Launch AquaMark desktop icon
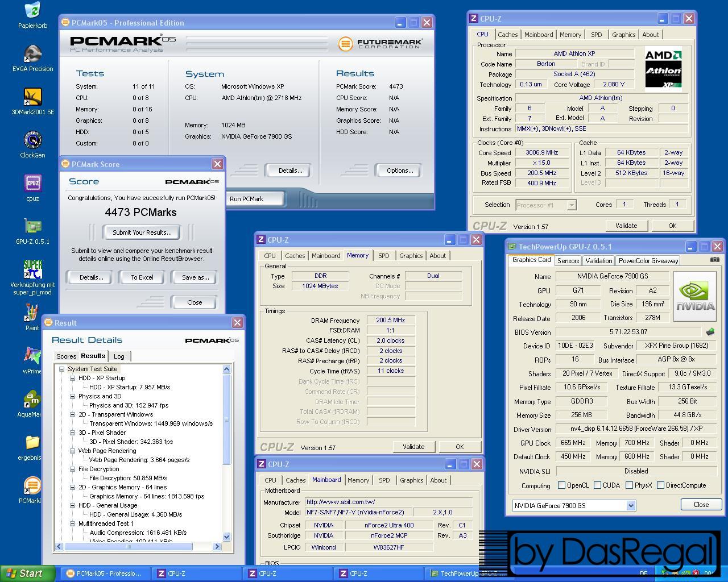This screenshot has height=582, width=728. point(32,400)
